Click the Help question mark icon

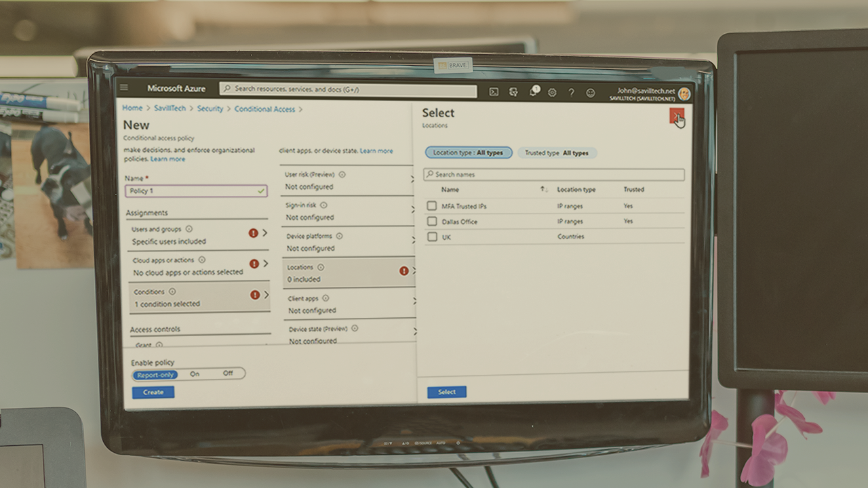click(x=571, y=93)
